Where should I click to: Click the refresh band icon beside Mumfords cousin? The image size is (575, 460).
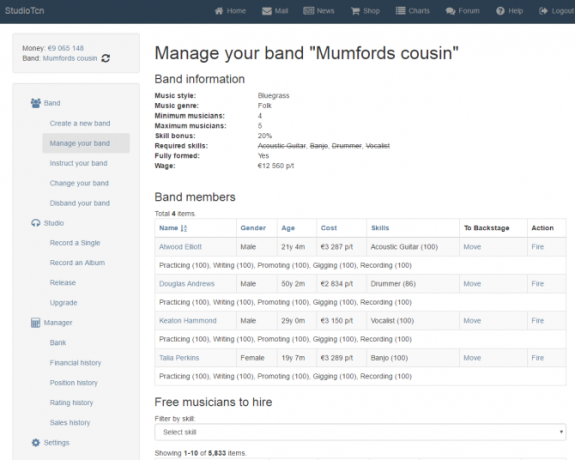(x=106, y=58)
